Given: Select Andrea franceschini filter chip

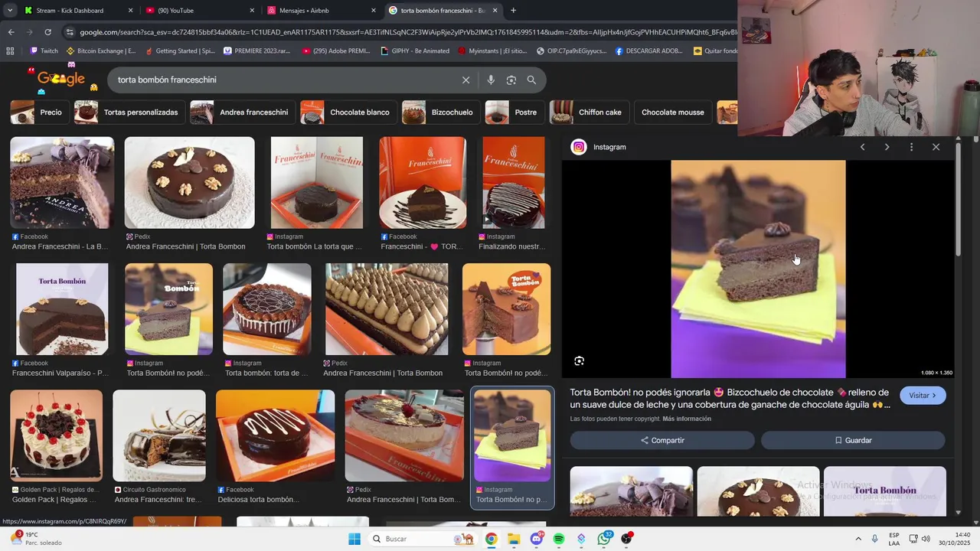Looking at the screenshot, I should (243, 112).
